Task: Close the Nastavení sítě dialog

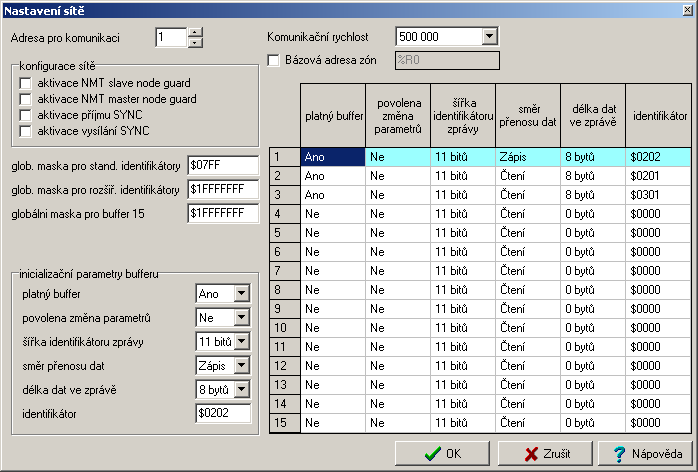Action: (x=688, y=10)
